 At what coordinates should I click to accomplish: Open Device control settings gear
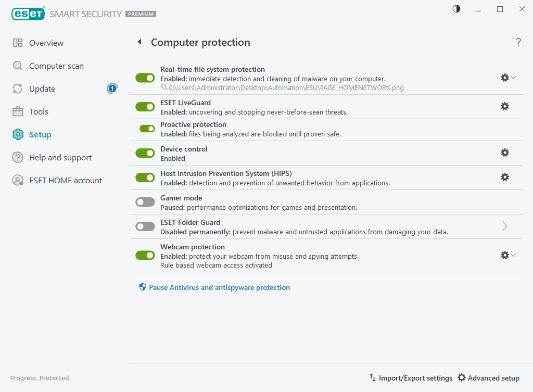pos(504,153)
